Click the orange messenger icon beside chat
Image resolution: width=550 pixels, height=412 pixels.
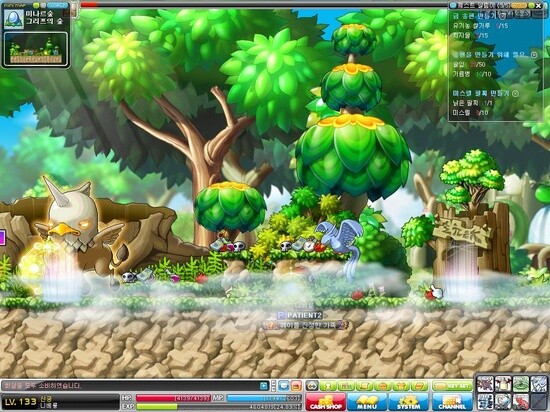point(296,386)
